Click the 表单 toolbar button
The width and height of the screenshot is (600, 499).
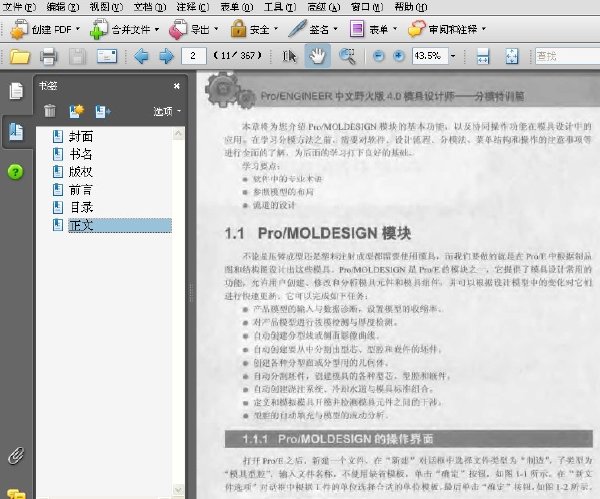tap(373, 29)
